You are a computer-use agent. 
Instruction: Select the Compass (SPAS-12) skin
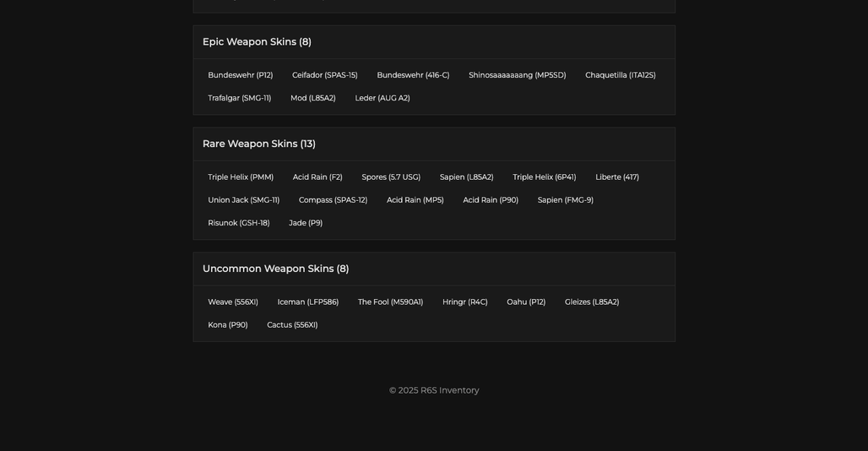point(334,200)
